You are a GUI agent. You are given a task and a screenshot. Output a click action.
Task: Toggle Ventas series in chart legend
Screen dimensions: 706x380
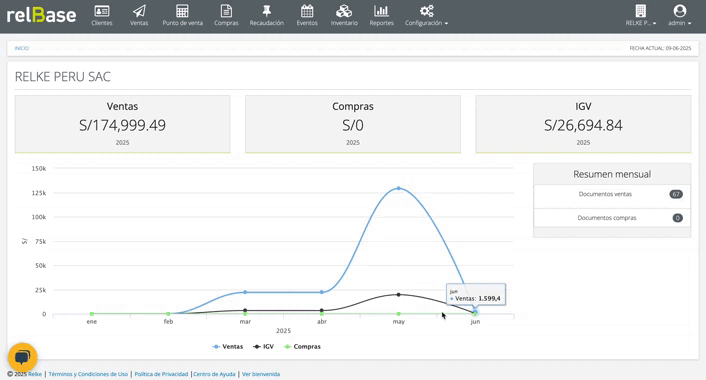(x=228, y=347)
